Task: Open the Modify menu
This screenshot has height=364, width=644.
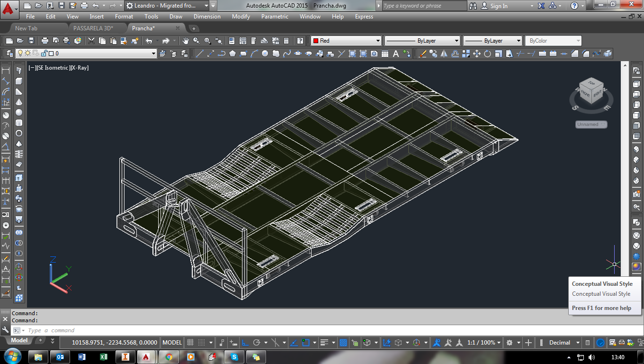Action: point(241,16)
